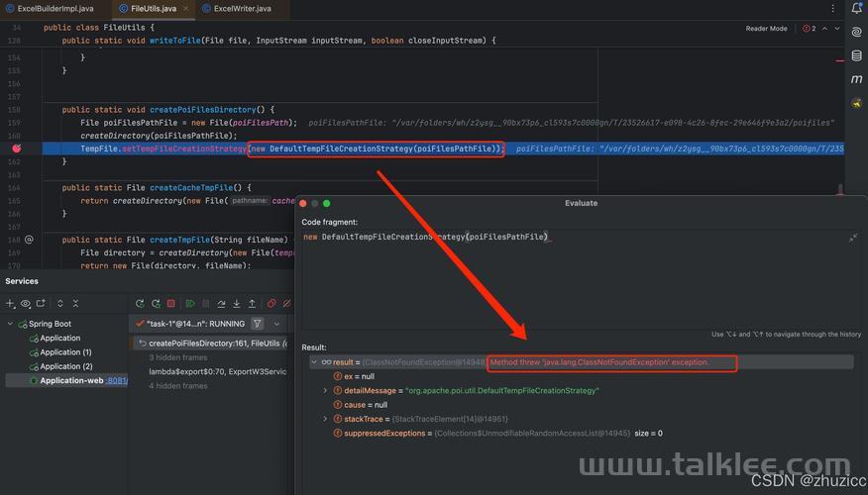Click the breakpoint icon on line 161
868x495 pixels.
point(17,148)
